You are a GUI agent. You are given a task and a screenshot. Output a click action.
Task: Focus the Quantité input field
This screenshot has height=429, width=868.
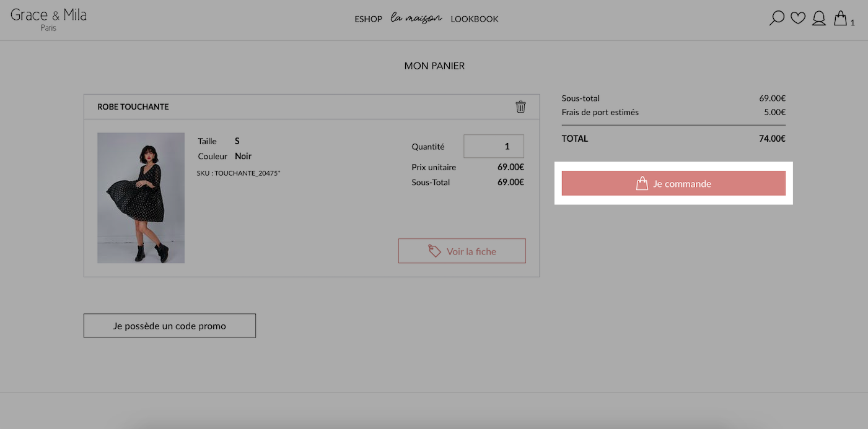[x=494, y=146]
